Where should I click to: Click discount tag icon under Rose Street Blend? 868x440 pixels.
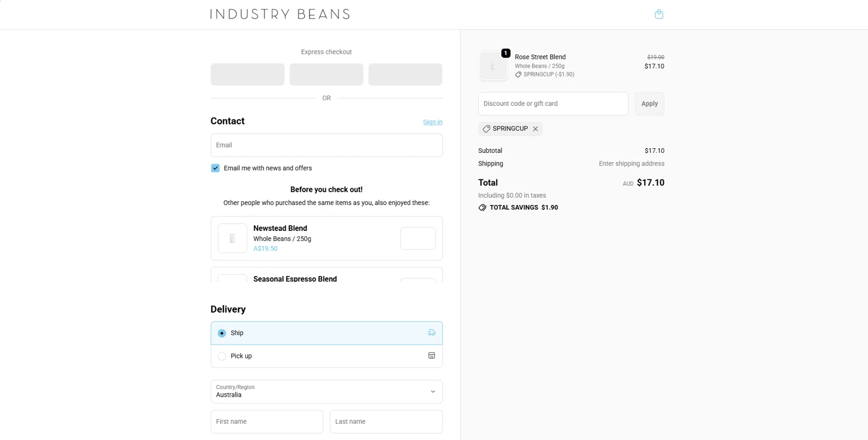coord(518,75)
